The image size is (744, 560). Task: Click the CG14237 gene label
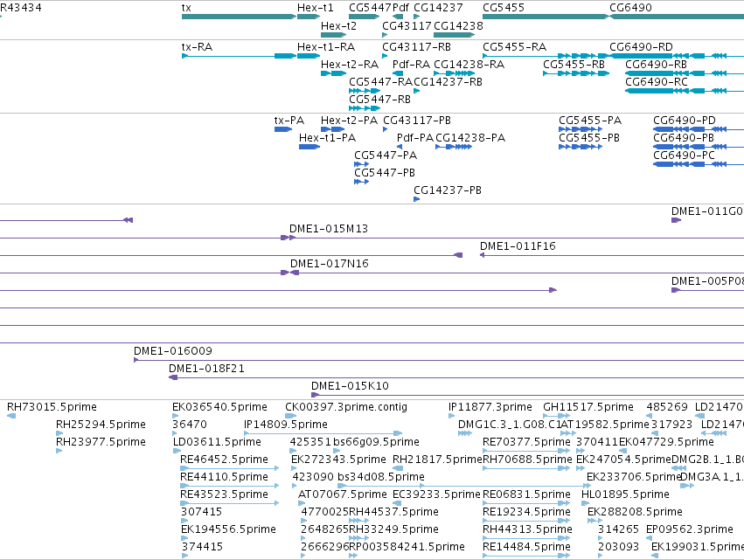[438, 8]
